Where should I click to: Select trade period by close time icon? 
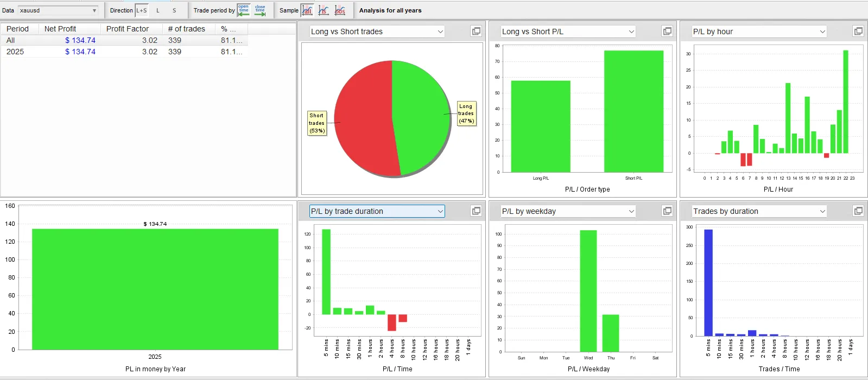pyautogui.click(x=261, y=10)
